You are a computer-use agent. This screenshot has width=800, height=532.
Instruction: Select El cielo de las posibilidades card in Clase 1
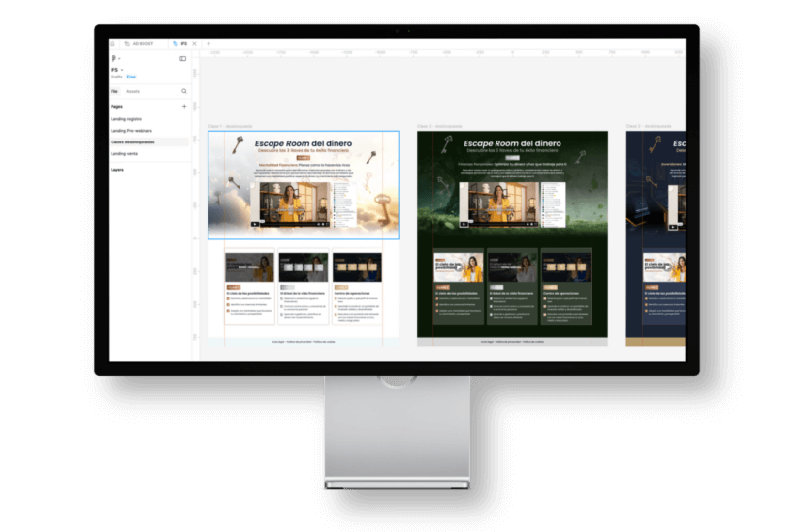[249, 287]
